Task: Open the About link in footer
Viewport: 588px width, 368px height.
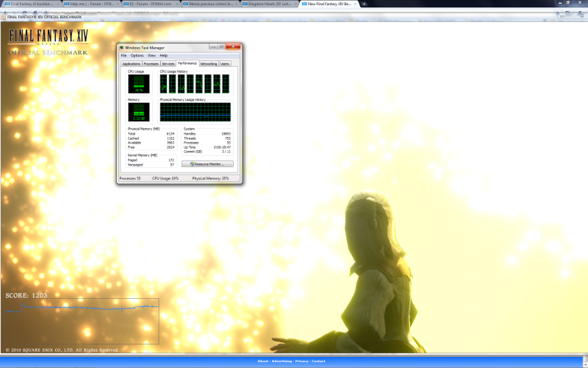Action: click(x=263, y=361)
